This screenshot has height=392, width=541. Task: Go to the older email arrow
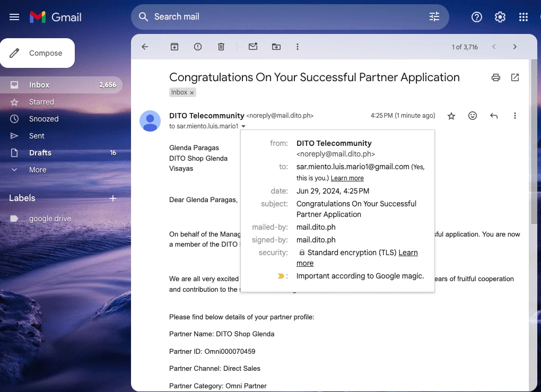[x=515, y=47]
